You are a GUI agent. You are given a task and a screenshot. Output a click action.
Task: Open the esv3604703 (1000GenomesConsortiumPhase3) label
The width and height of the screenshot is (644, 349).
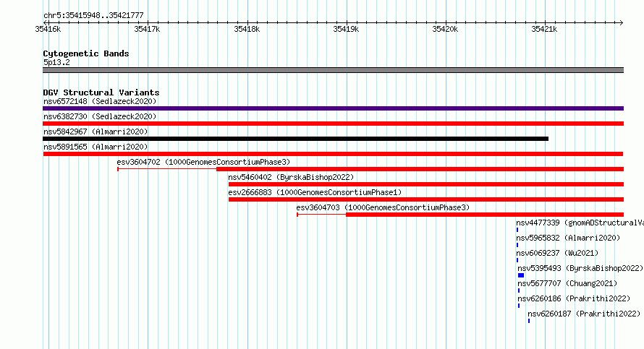(x=383, y=207)
